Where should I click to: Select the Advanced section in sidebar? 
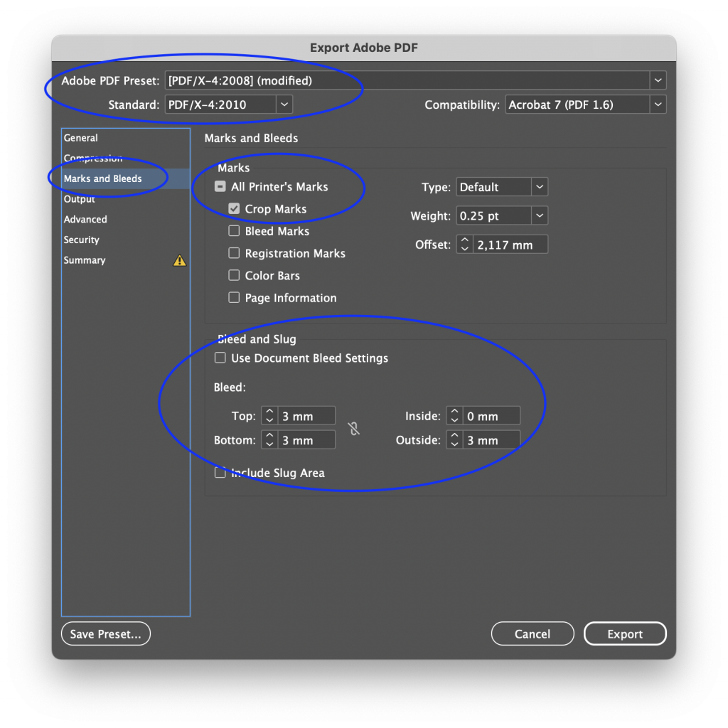(85, 220)
